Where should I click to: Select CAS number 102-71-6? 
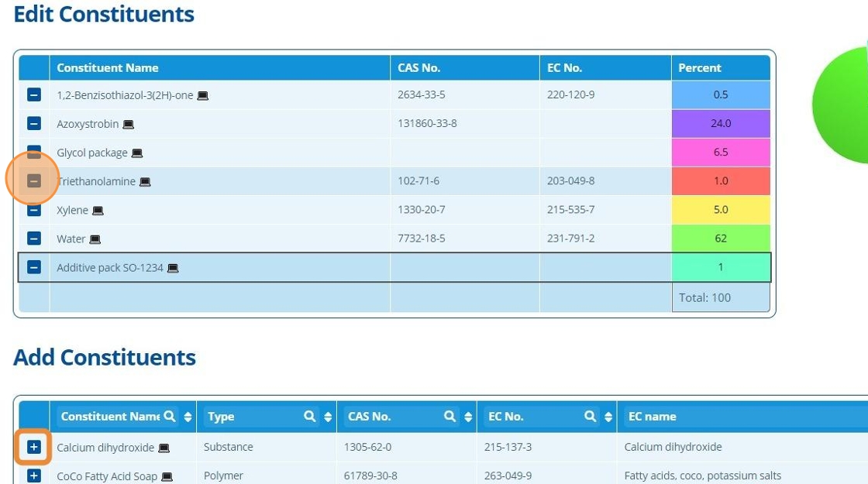[x=418, y=181]
